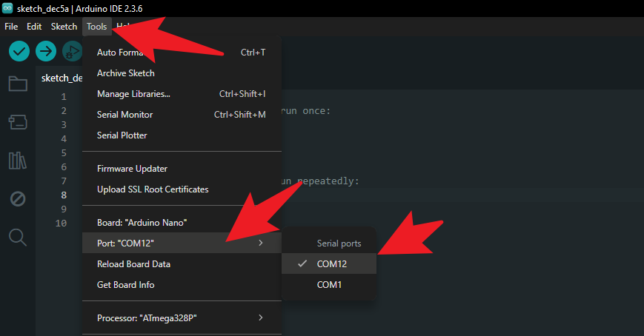Launch Serial Plotter menu entry
The image size is (644, 336).
182,135
